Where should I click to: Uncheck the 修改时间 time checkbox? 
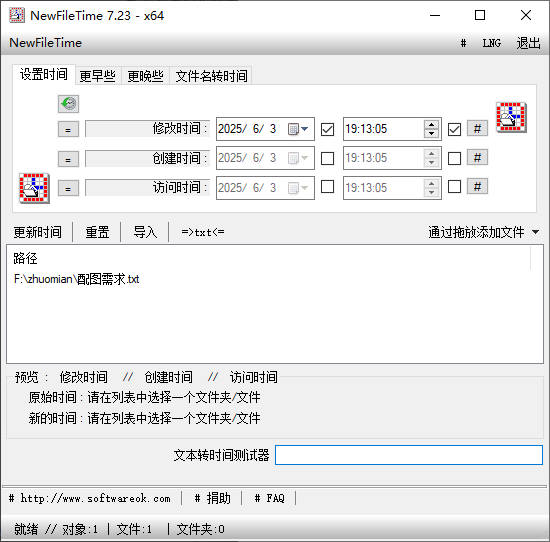[454, 129]
